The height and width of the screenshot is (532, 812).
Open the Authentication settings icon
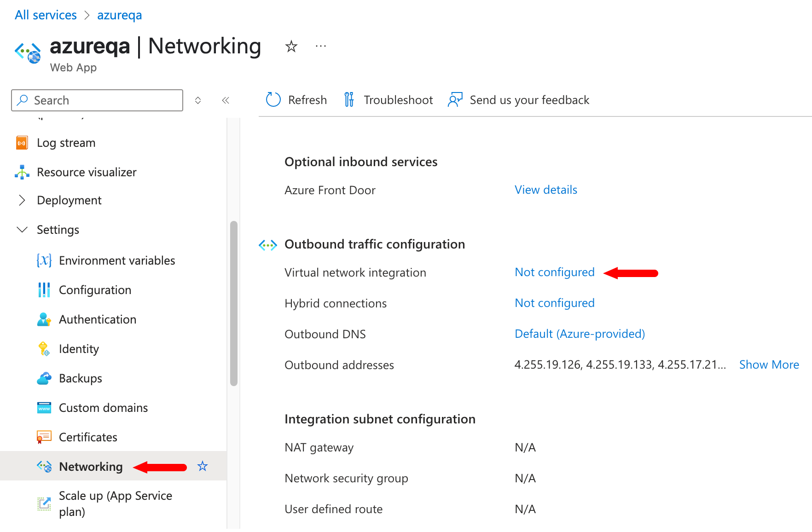44,319
